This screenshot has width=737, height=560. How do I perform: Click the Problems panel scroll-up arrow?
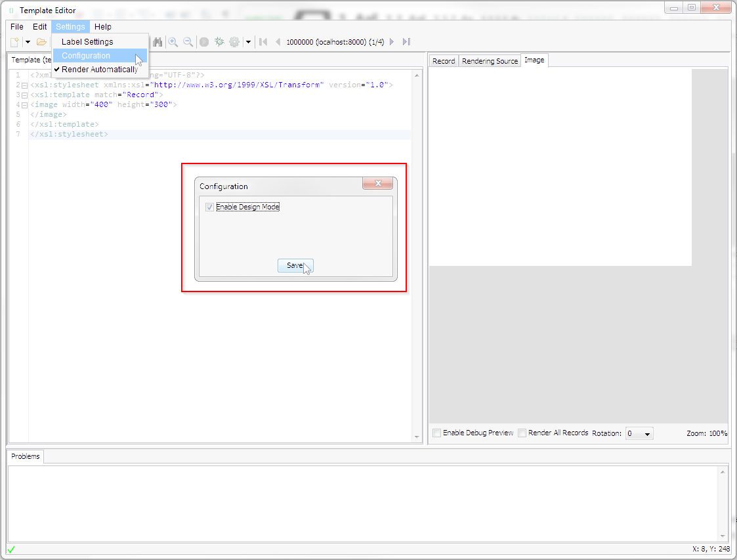click(723, 472)
